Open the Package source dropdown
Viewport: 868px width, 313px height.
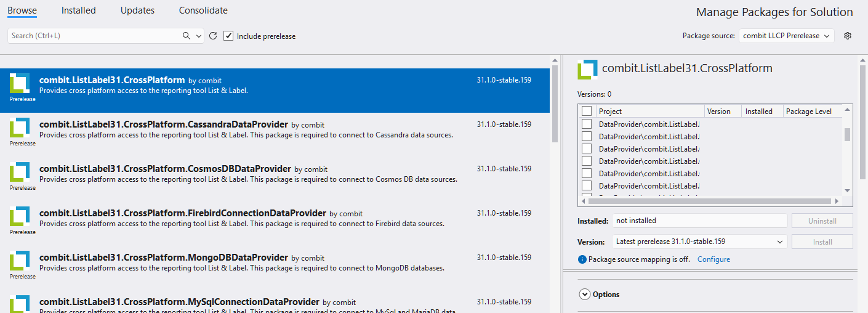click(x=786, y=36)
